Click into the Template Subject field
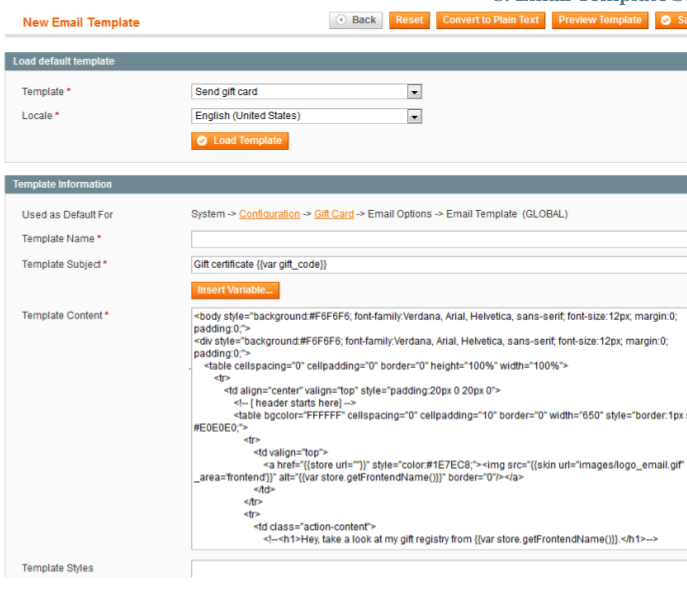The width and height of the screenshot is (687, 600). tap(438, 264)
